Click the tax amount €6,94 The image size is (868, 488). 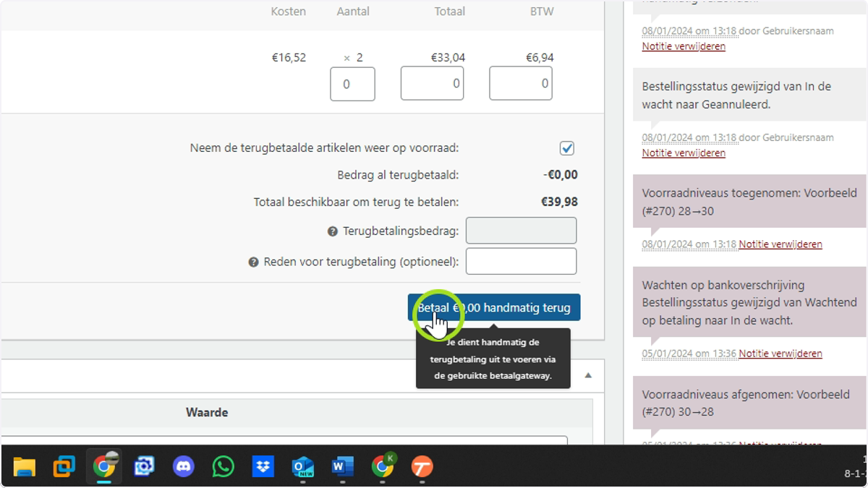[540, 58]
